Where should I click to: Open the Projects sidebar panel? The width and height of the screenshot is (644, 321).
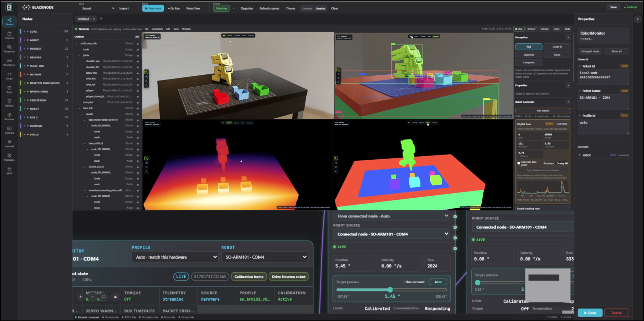pyautogui.click(x=9, y=35)
